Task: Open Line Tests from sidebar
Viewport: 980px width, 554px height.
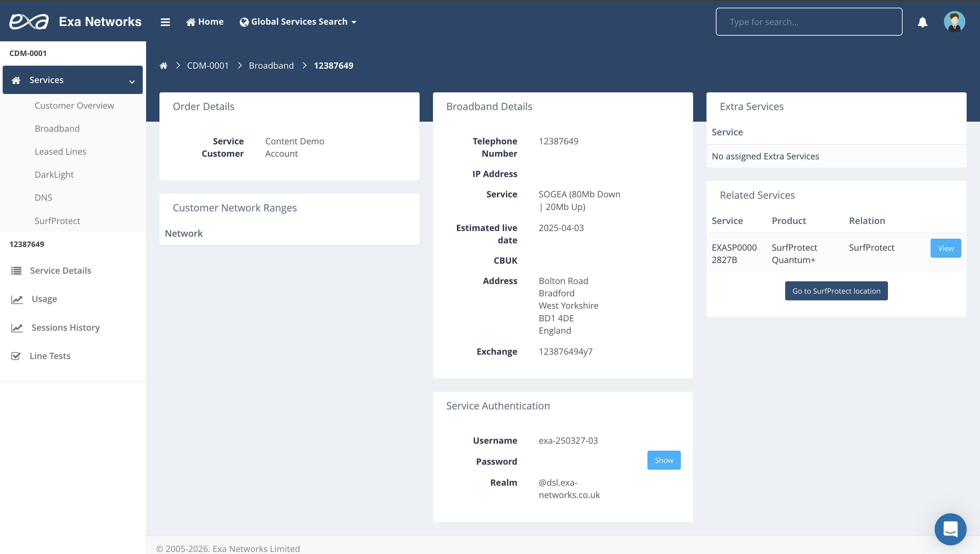Action: [50, 356]
